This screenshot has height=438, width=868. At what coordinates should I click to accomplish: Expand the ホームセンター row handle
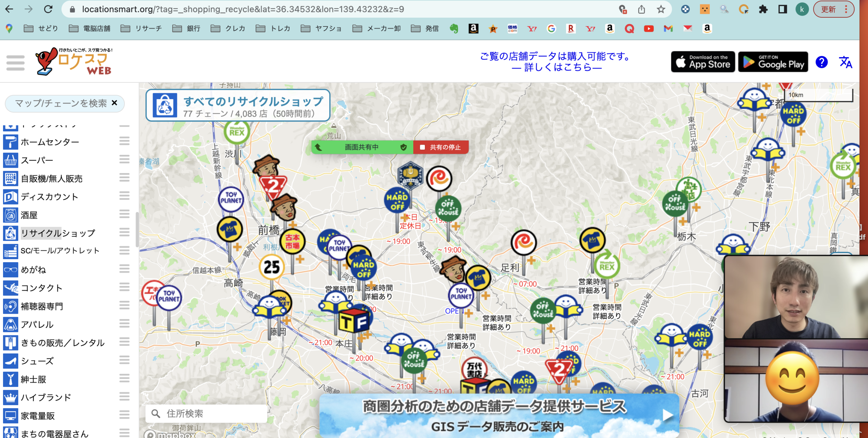point(124,141)
